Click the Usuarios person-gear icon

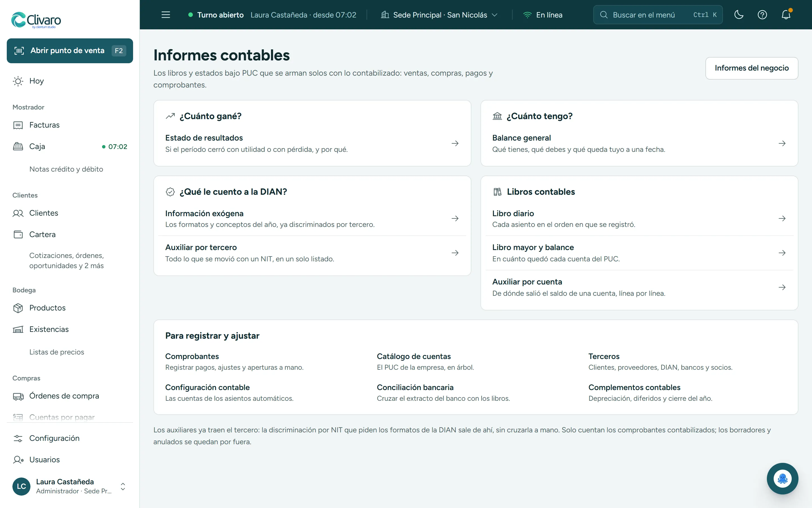pyautogui.click(x=18, y=460)
